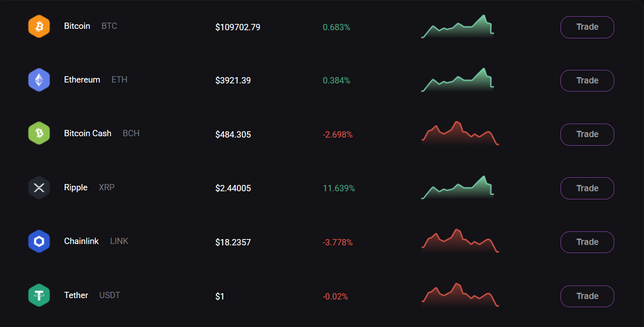Select the Ripple green sparkline chart
The width and height of the screenshot is (644, 327).
(458, 189)
